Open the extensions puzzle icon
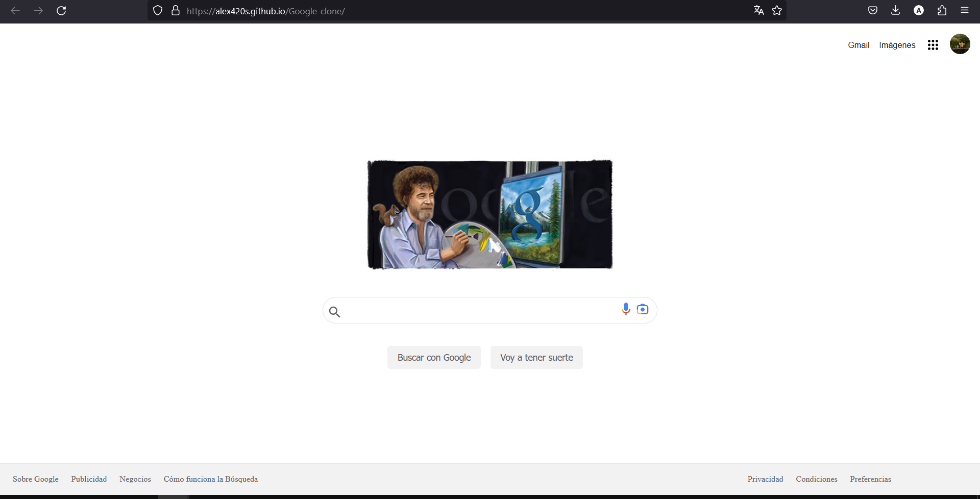The height and width of the screenshot is (499, 980). [942, 10]
